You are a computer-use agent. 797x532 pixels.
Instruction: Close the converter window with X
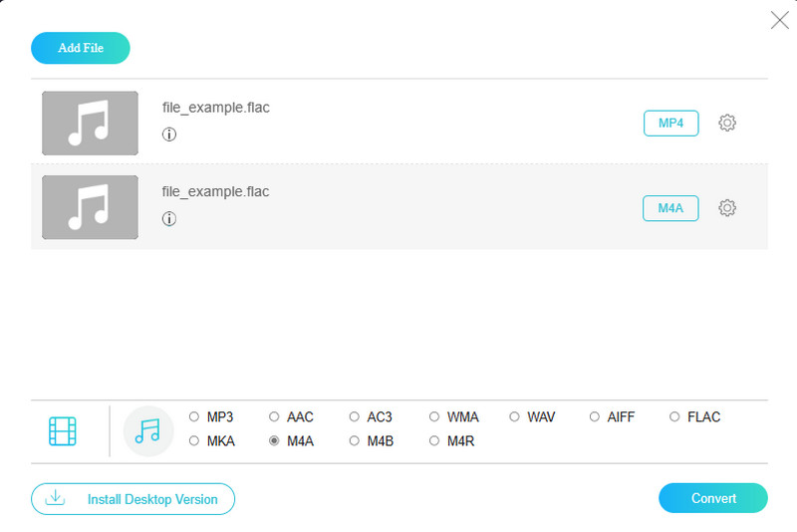click(780, 20)
